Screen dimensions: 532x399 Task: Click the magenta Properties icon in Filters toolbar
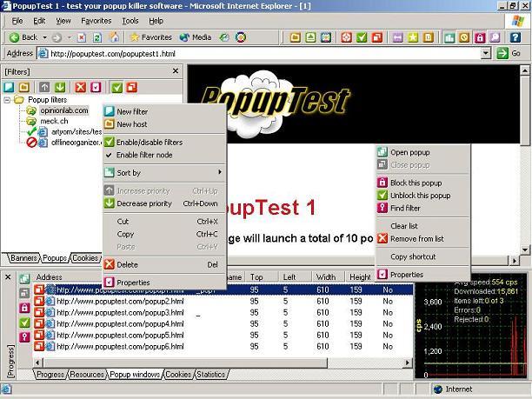coord(96,87)
